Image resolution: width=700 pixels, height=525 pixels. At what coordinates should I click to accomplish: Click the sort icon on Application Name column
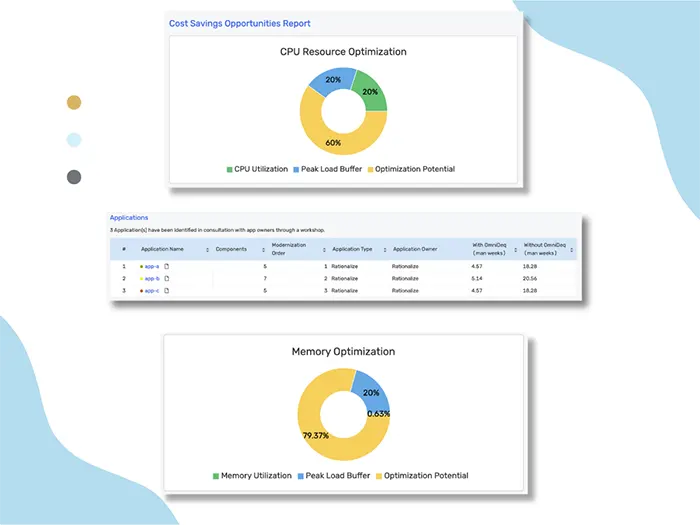(x=206, y=249)
